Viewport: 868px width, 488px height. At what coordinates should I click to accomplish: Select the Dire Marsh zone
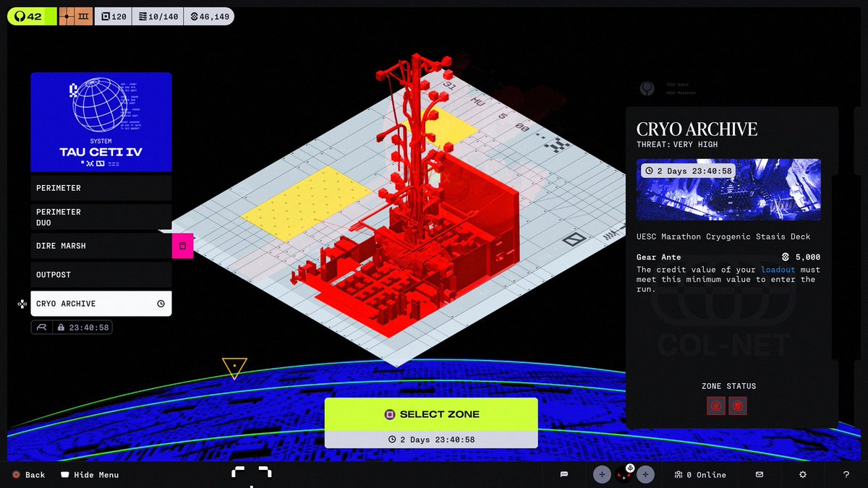101,246
